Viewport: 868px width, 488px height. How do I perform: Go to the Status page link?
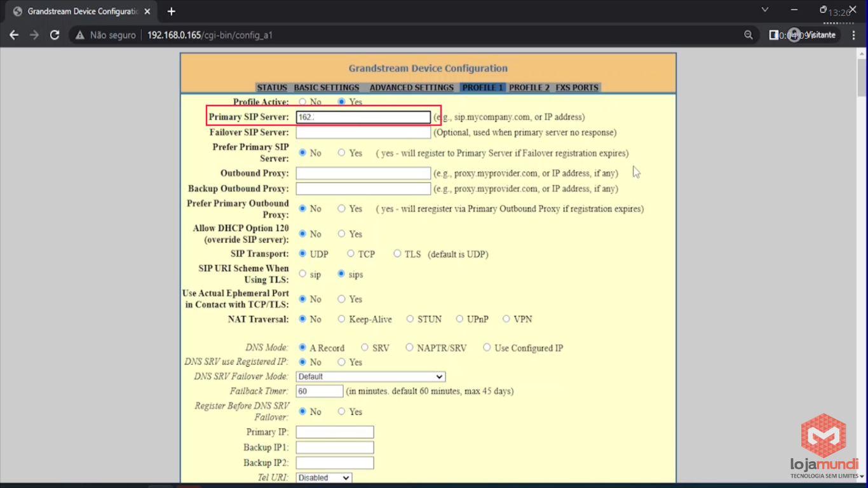[x=272, y=88]
